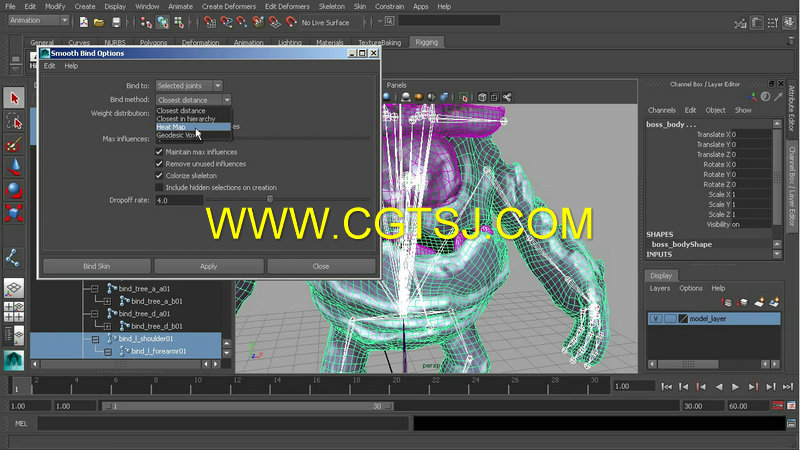This screenshot has height=450, width=800.
Task: Collapse bind_tree_d_a01 in Outliner
Action: tap(95, 314)
